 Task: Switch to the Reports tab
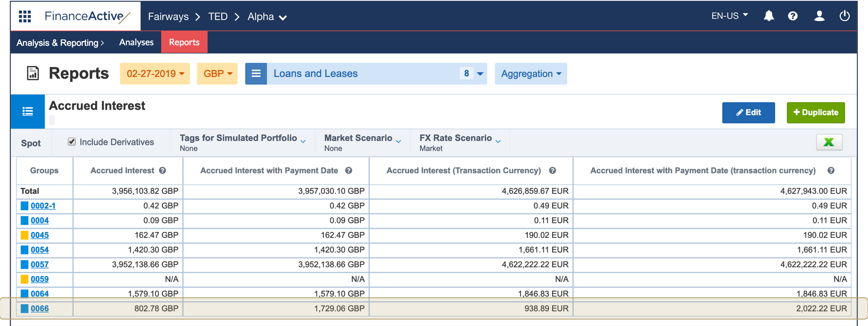pos(184,42)
